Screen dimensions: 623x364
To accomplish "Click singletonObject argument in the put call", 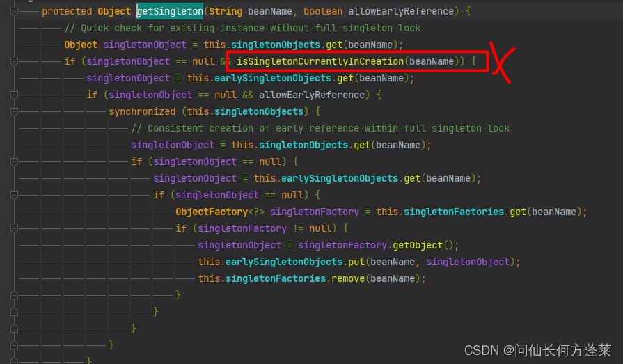I will point(468,262).
